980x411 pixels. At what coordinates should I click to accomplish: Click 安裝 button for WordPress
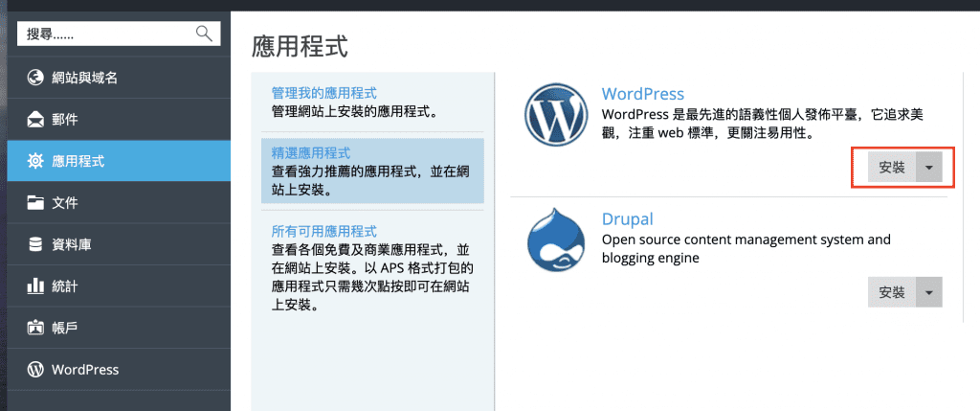[x=892, y=168]
